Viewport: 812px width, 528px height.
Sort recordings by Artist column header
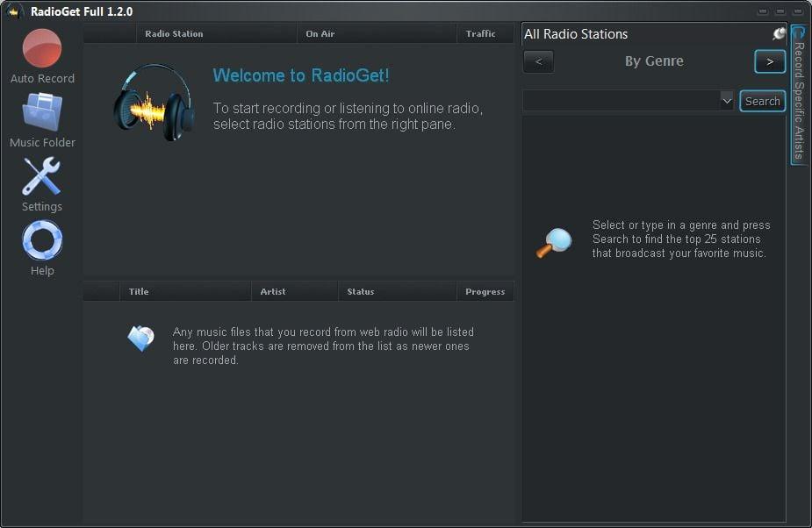pyautogui.click(x=272, y=291)
